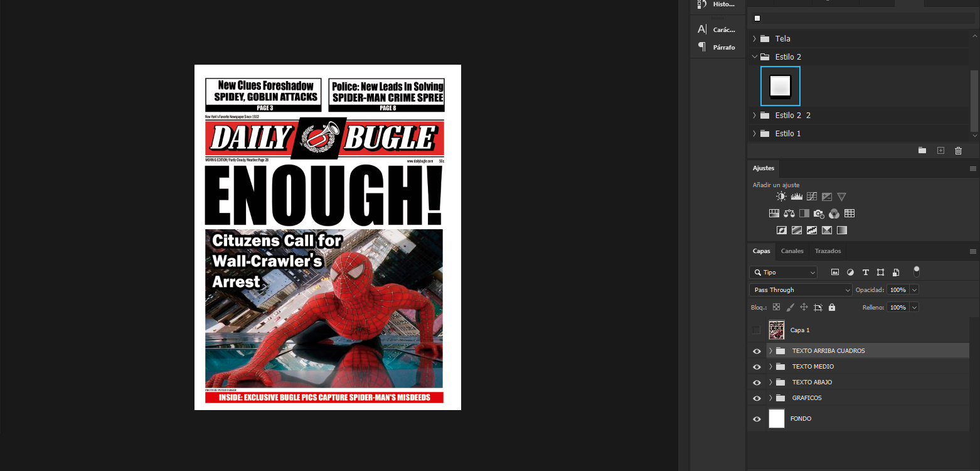Add a Channel Mixer adjustment
Image resolution: width=980 pixels, height=471 pixels.
point(834,214)
